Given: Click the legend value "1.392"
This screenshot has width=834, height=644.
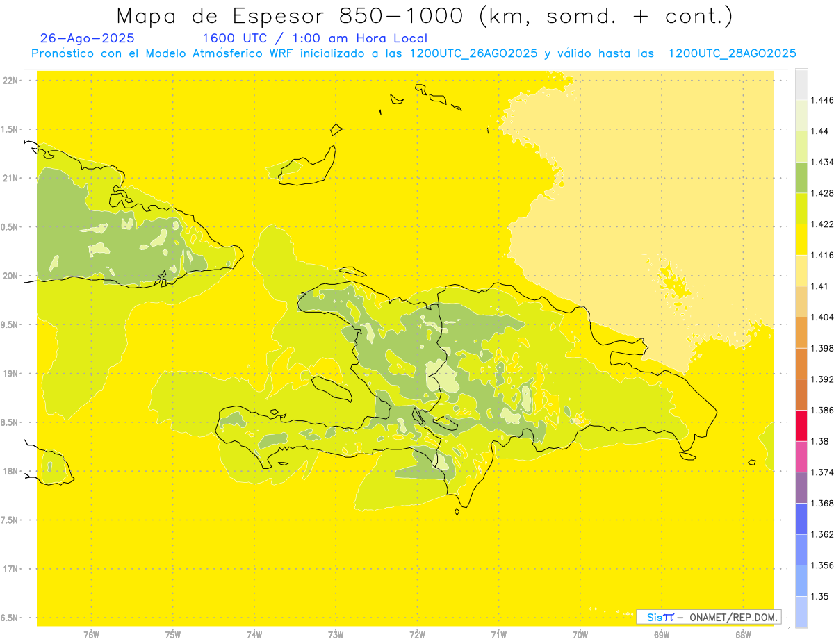Looking at the screenshot, I should coord(822,379).
